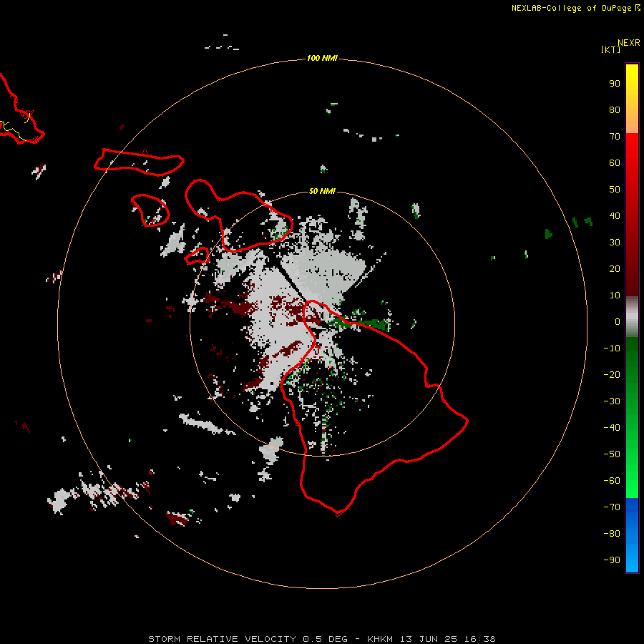Click the -50 value on the velocity scale
The width and height of the screenshot is (644, 644).
(x=612, y=454)
